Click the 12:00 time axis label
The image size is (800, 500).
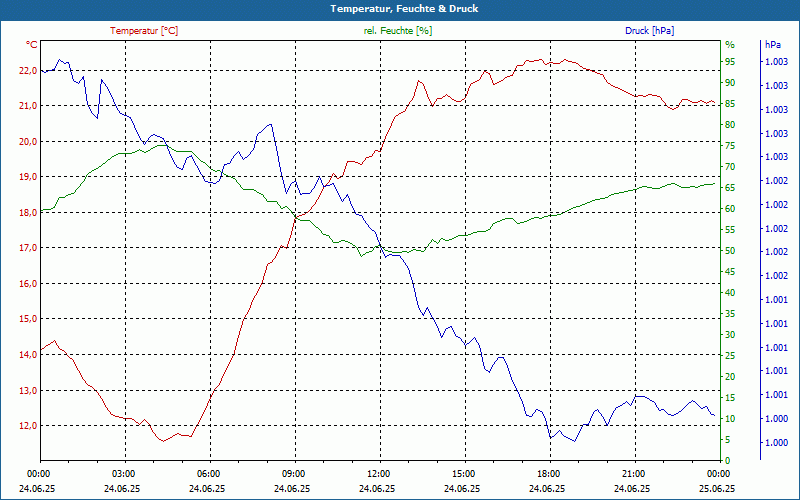(x=378, y=474)
